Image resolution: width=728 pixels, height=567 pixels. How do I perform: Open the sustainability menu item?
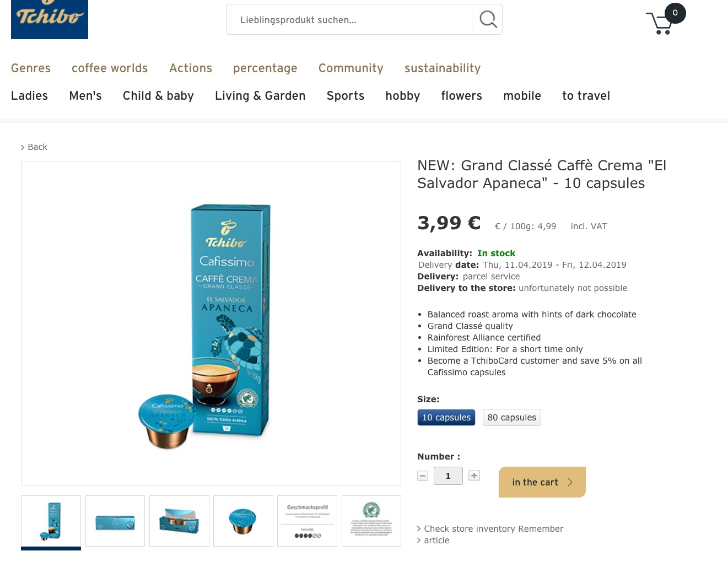pyautogui.click(x=443, y=68)
